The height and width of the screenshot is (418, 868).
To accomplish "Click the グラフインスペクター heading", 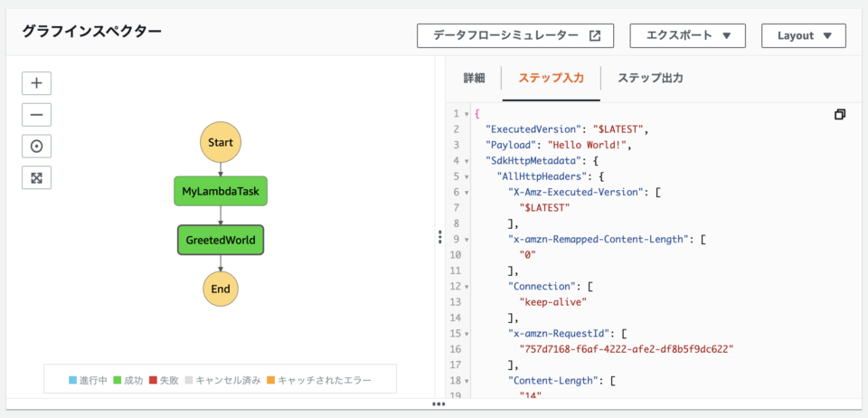I will coord(91,32).
